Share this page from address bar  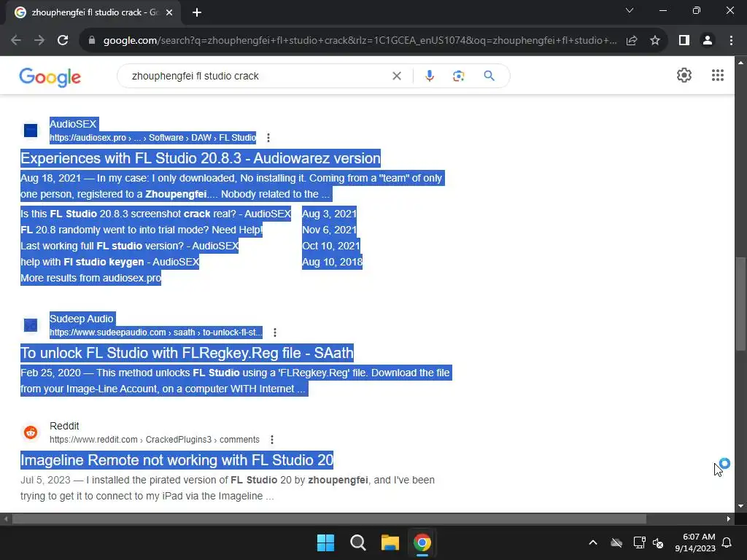(632, 41)
